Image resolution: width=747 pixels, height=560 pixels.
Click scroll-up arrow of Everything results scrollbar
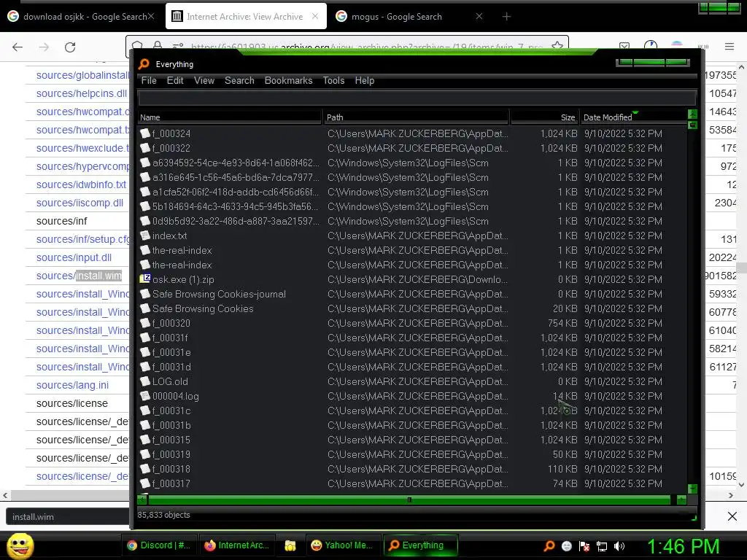click(x=693, y=114)
